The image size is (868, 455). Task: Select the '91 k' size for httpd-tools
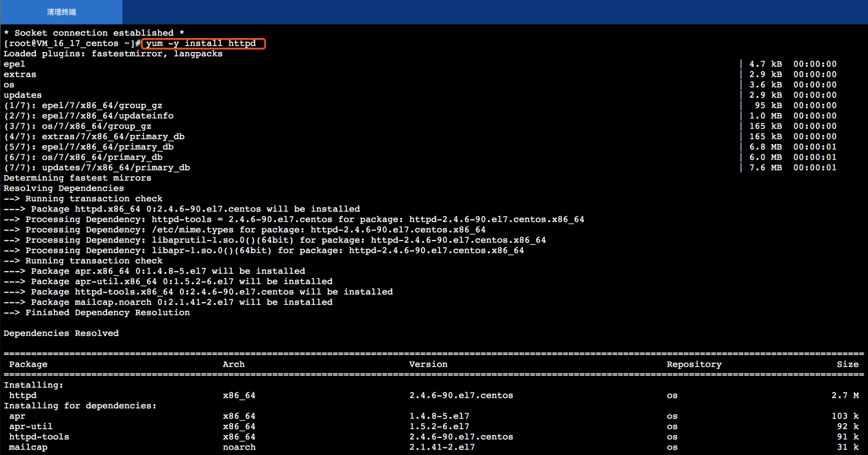point(848,437)
